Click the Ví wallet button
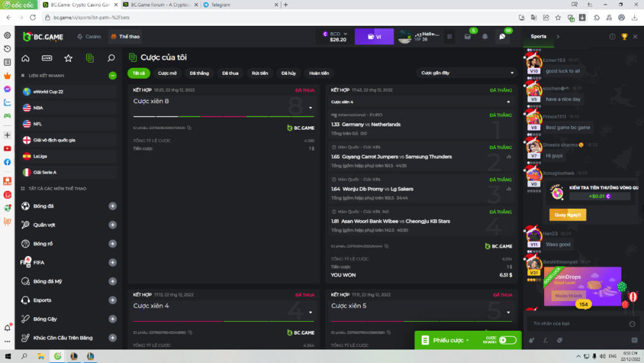Image resolution: width=644 pixels, height=363 pixels. tap(374, 37)
